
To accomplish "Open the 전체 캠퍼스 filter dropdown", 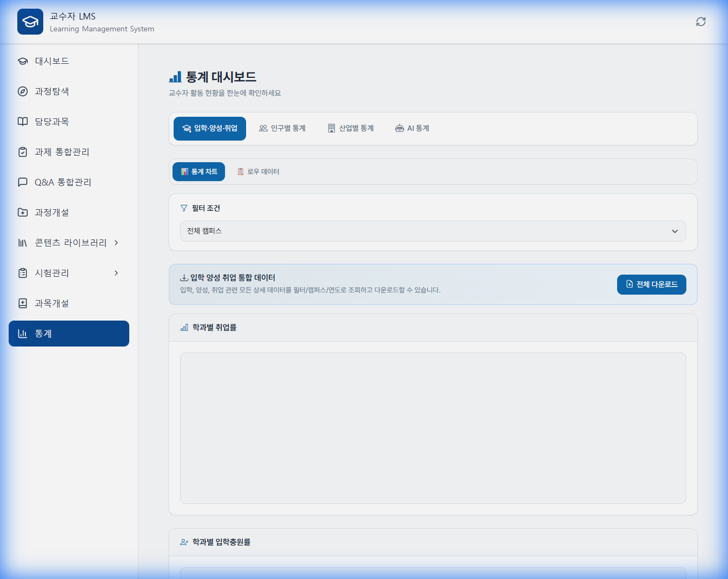I will pos(433,231).
